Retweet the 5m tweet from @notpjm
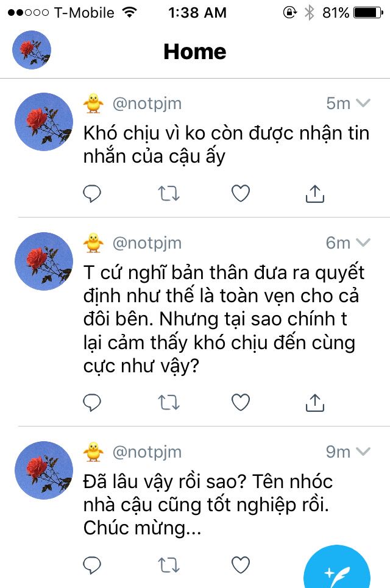Image resolution: width=390 pixels, height=588 pixels. [x=168, y=194]
